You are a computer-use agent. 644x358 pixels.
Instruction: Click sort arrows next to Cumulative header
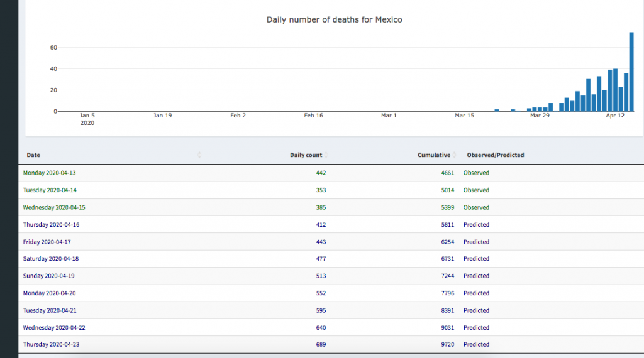[x=454, y=155]
